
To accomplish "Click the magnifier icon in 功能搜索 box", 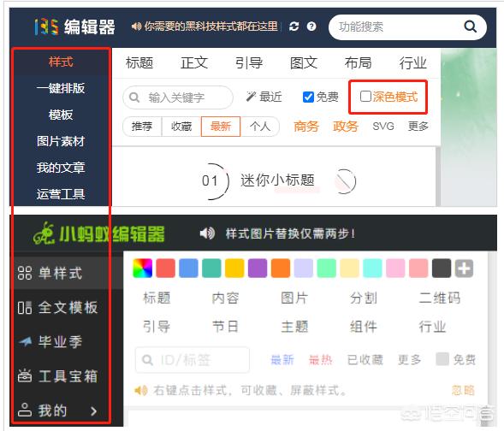I will click(470, 27).
